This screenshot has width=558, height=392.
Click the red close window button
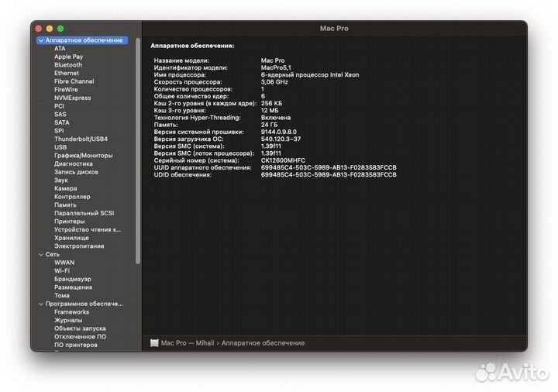point(39,29)
